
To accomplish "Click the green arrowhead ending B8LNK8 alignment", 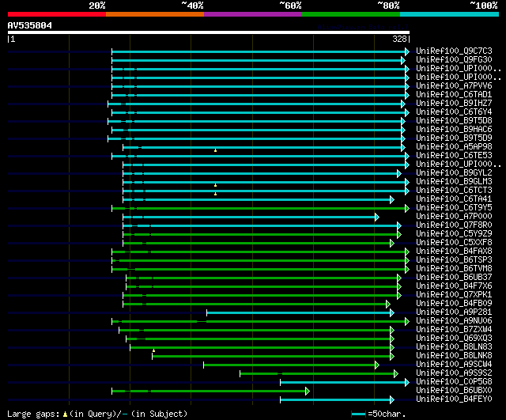I will 392,357.
